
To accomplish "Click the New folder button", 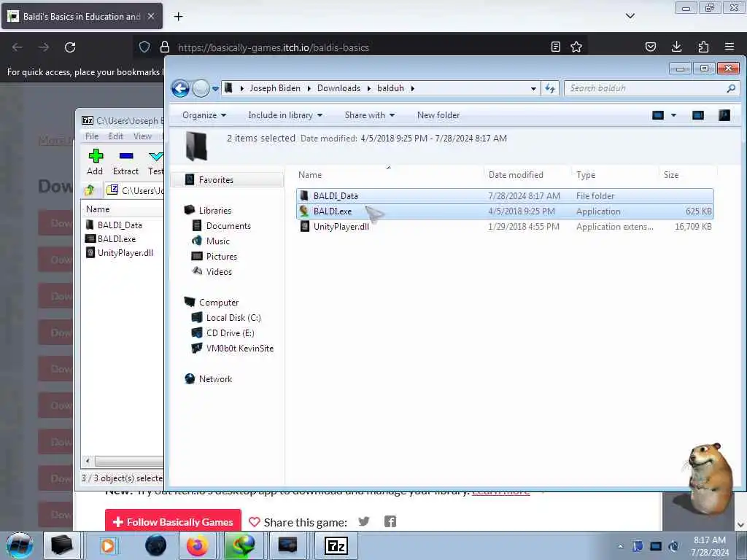I will coord(438,115).
